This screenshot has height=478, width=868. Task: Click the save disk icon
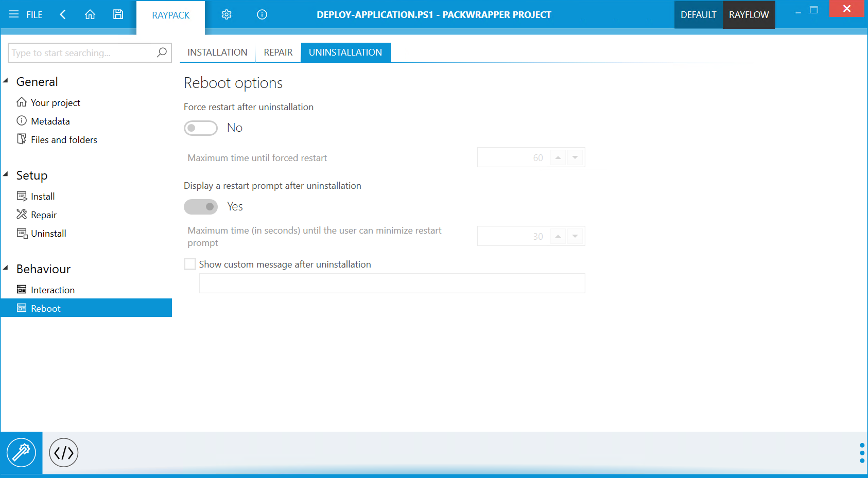tap(118, 14)
